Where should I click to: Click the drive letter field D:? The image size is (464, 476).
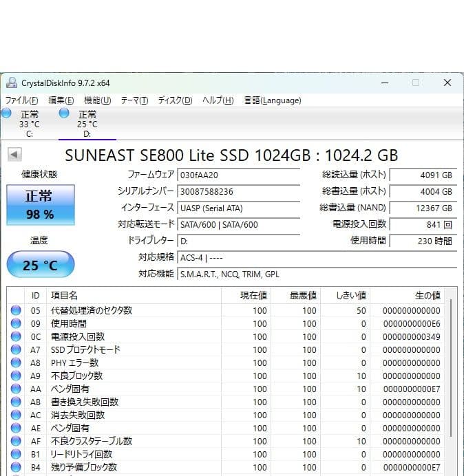click(238, 241)
